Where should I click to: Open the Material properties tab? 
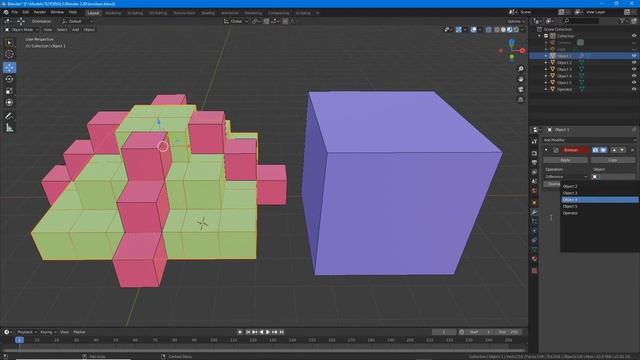click(534, 259)
